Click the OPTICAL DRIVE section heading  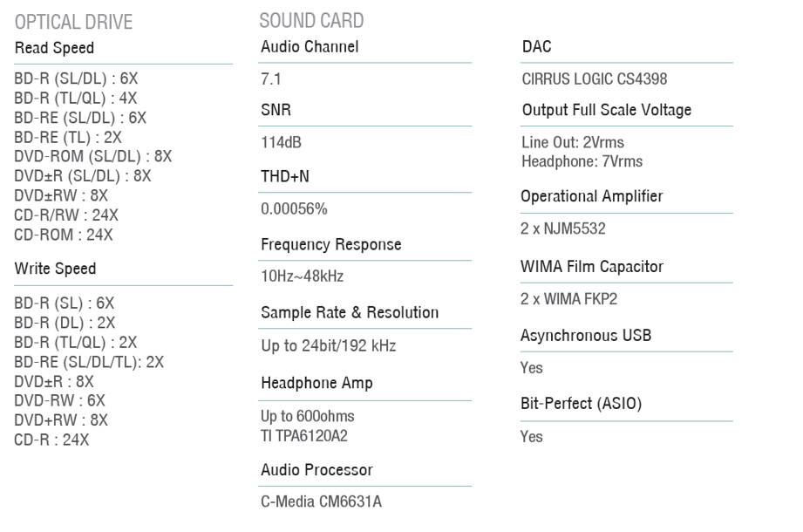click(74, 22)
